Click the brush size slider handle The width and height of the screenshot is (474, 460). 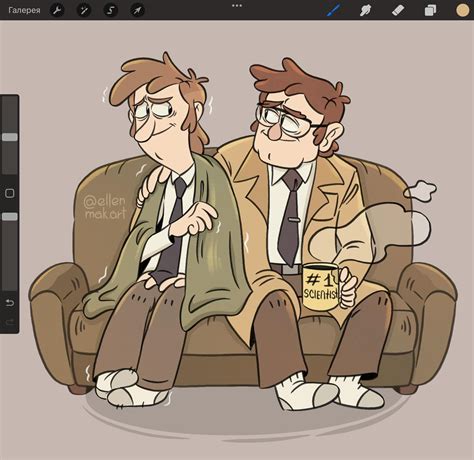coord(10,137)
